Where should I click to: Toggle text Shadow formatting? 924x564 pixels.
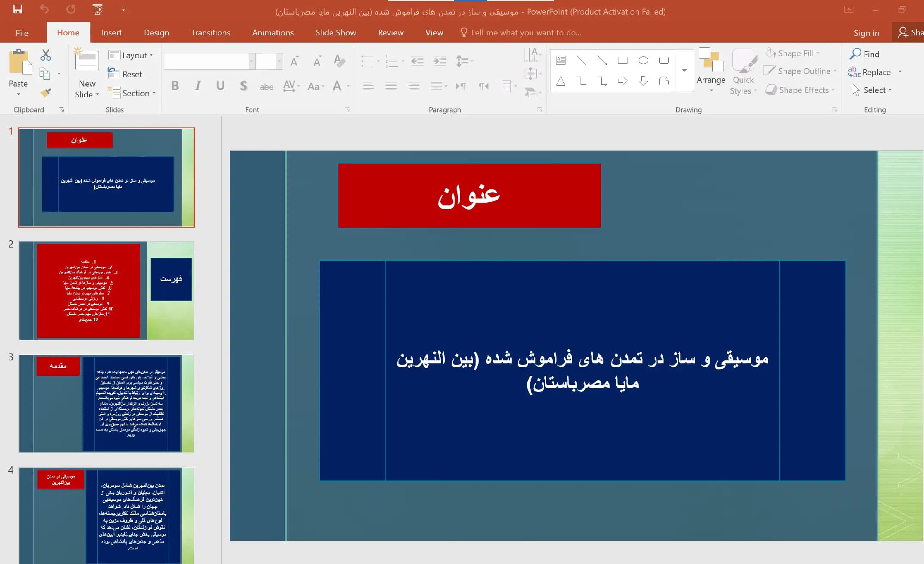tap(244, 86)
